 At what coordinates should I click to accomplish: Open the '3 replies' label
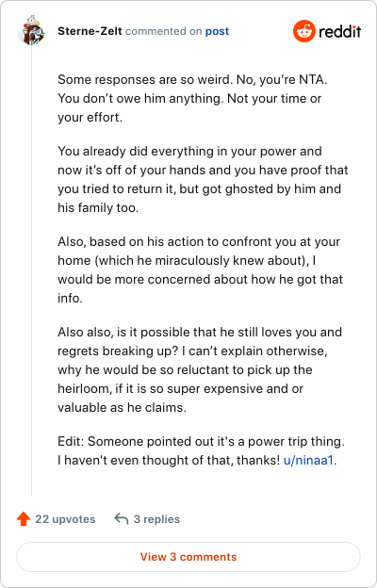tap(156, 519)
